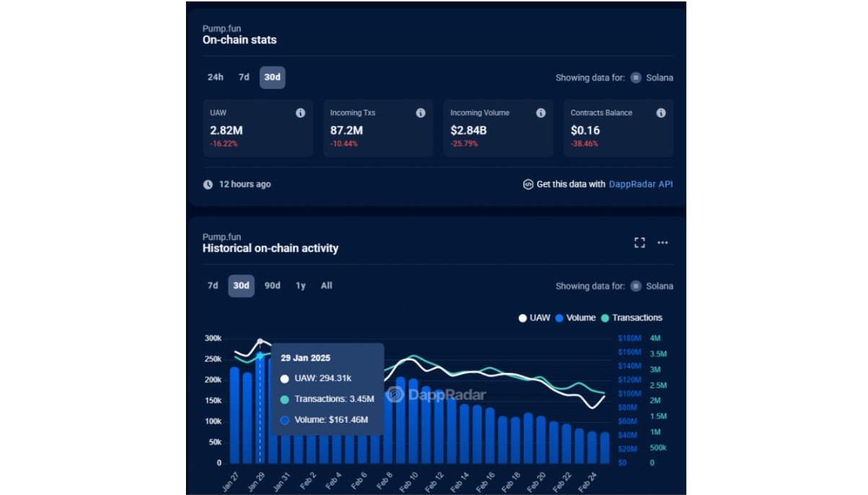This screenshot has width=868, height=495.
Task: Select 30d in historical activity chart
Action: pyautogui.click(x=242, y=286)
